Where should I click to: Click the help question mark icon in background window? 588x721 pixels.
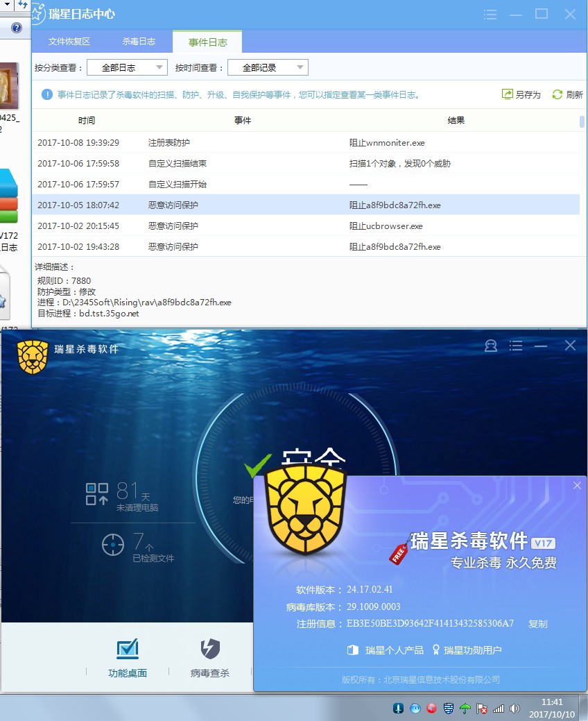(x=17, y=28)
